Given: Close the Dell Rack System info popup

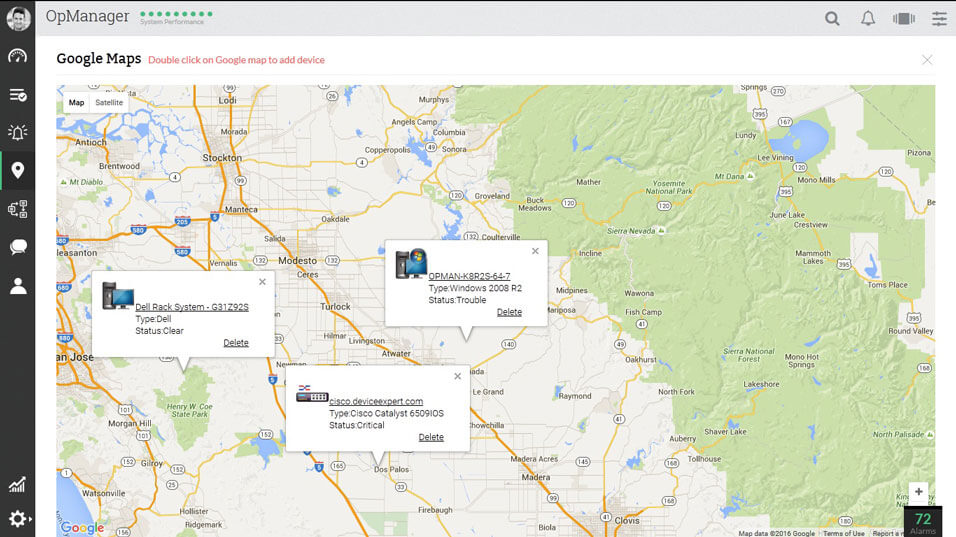Looking at the screenshot, I should pos(262,282).
